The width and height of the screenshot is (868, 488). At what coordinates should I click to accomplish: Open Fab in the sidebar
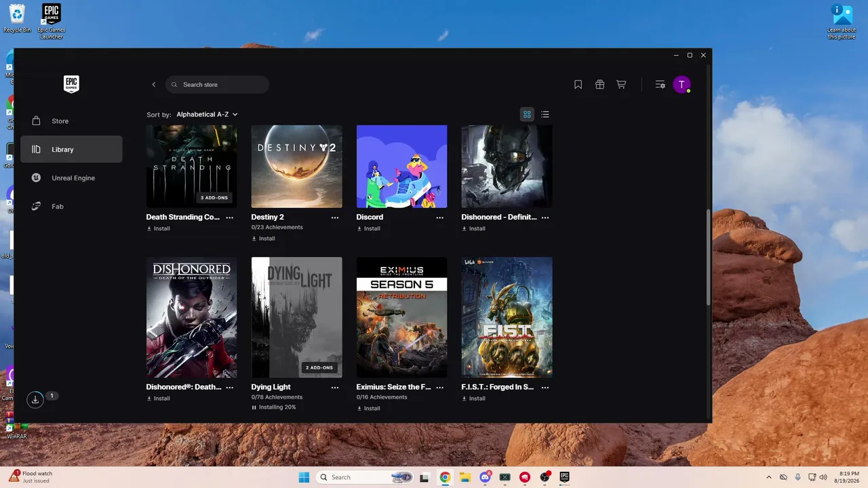71,207
